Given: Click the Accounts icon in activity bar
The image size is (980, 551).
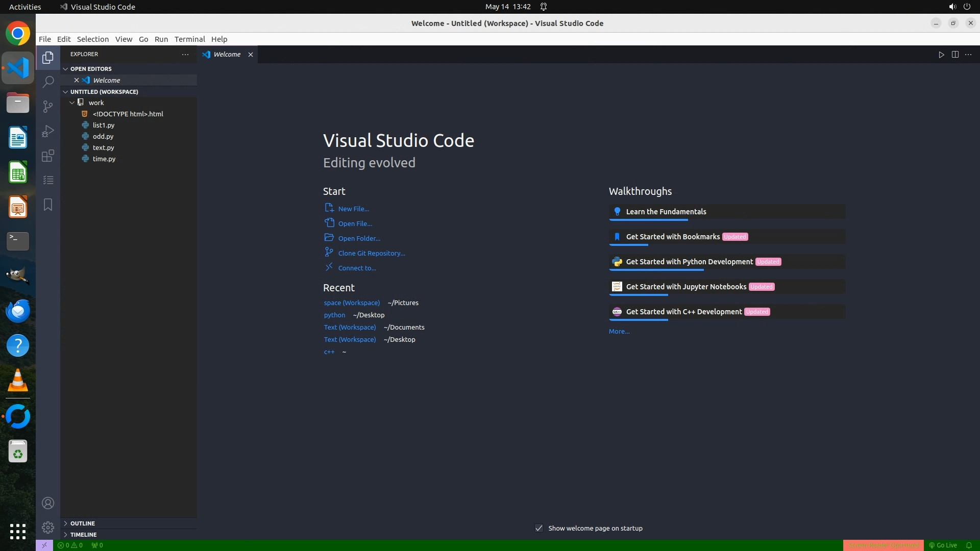Looking at the screenshot, I should tap(48, 503).
